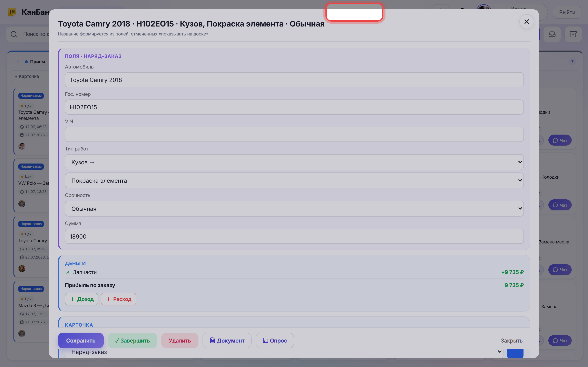Image resolution: width=588 pixels, height=367 pixels.
Task: Add an expense with the Расход button
Action: (x=119, y=299)
